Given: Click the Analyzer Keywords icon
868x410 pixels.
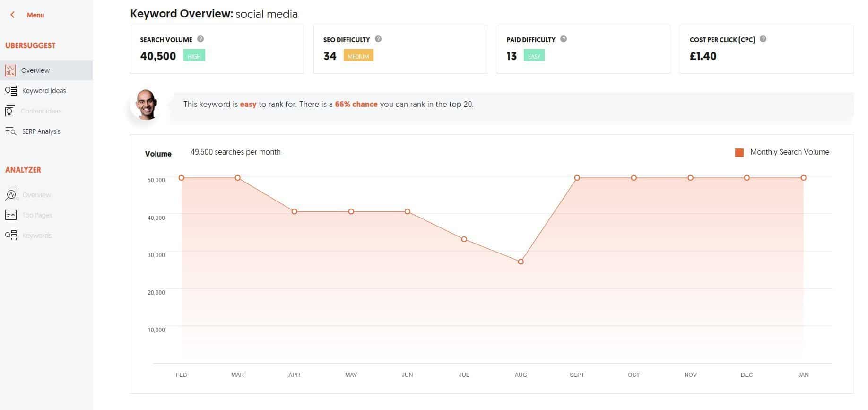Looking at the screenshot, I should 10,236.
